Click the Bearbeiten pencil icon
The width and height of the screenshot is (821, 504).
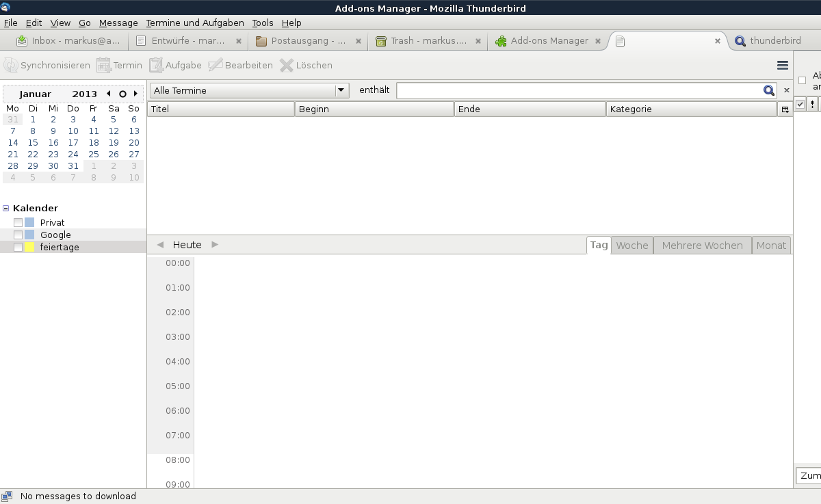tap(216, 65)
